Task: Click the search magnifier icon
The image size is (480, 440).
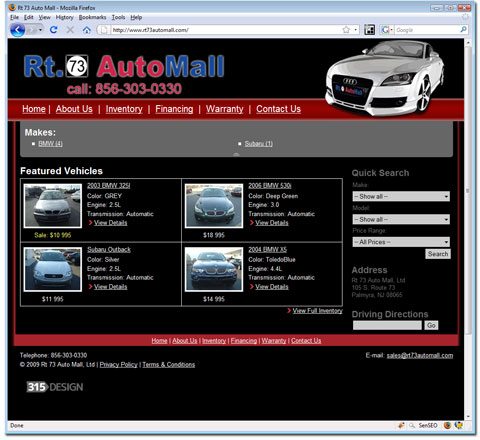Action: click(x=463, y=30)
